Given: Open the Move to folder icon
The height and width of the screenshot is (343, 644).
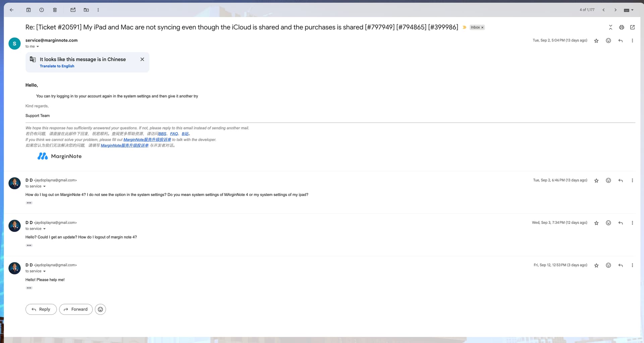Looking at the screenshot, I should click(86, 10).
